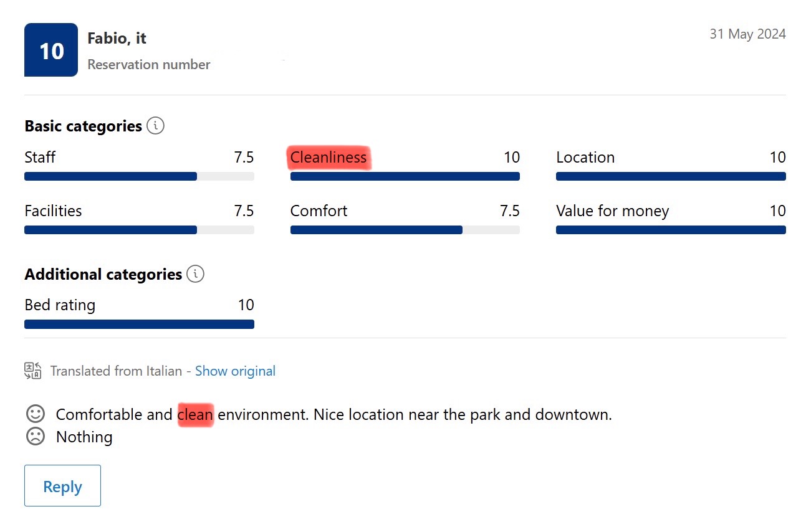Click the Cleanliness rating bar
Screen dimensions: 806x532
click(x=405, y=176)
